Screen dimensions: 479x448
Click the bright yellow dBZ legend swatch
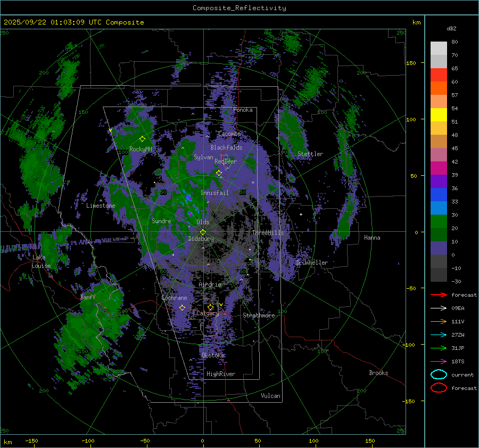(439, 115)
